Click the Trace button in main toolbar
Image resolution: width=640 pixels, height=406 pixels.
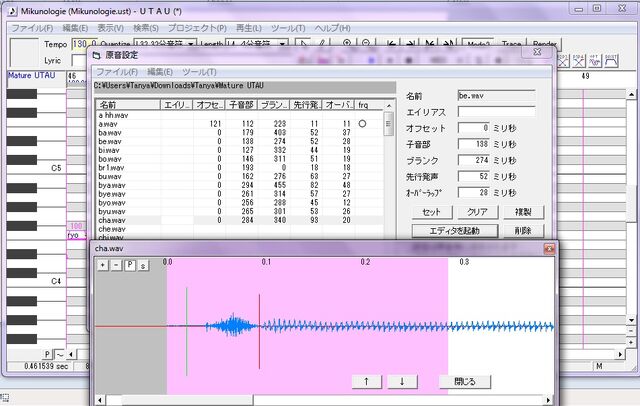[x=511, y=44]
